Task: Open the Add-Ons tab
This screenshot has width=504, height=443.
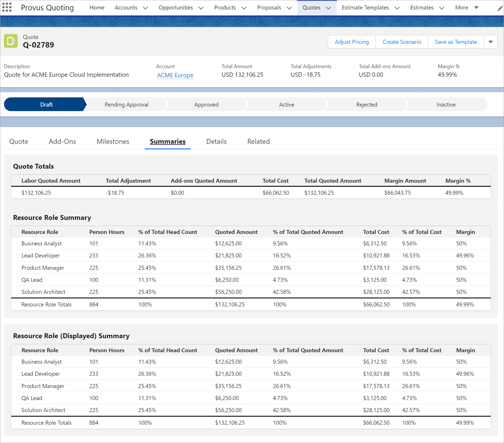Action: click(x=62, y=141)
